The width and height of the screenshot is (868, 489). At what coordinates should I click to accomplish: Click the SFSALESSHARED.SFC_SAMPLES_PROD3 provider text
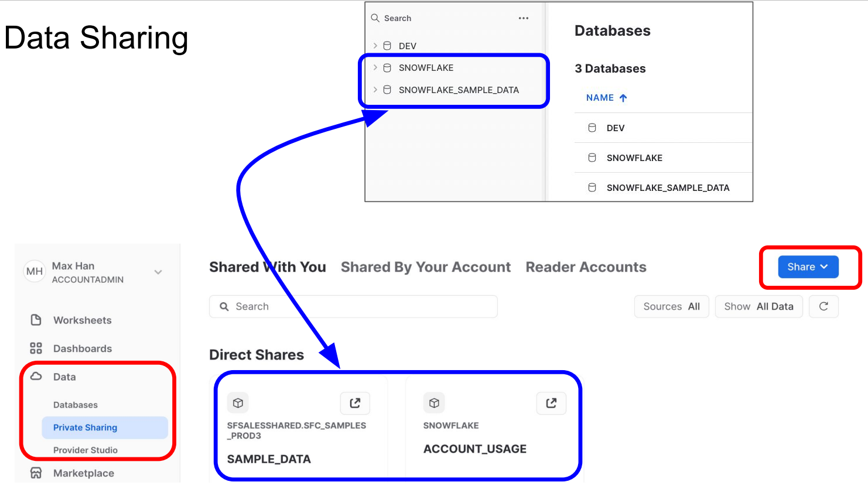(296, 430)
